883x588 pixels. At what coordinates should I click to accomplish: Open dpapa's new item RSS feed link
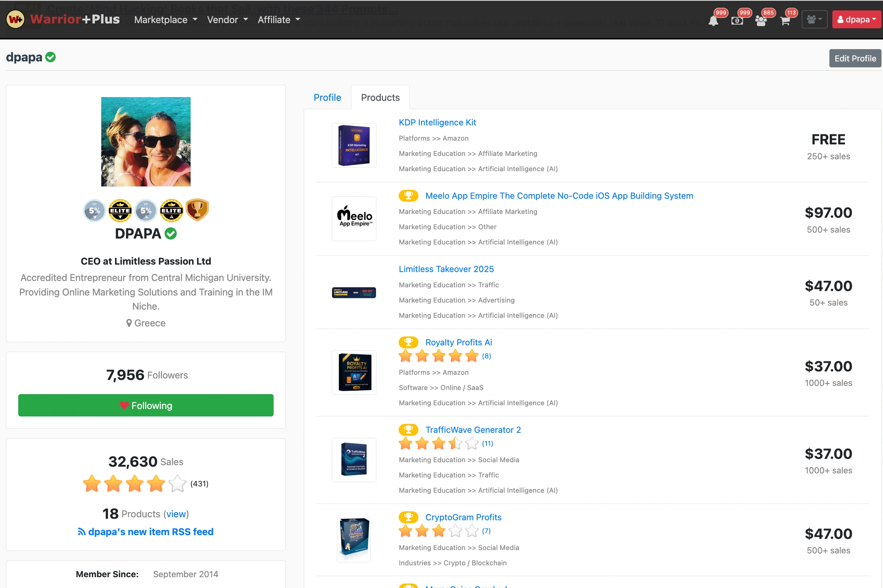[x=151, y=532]
